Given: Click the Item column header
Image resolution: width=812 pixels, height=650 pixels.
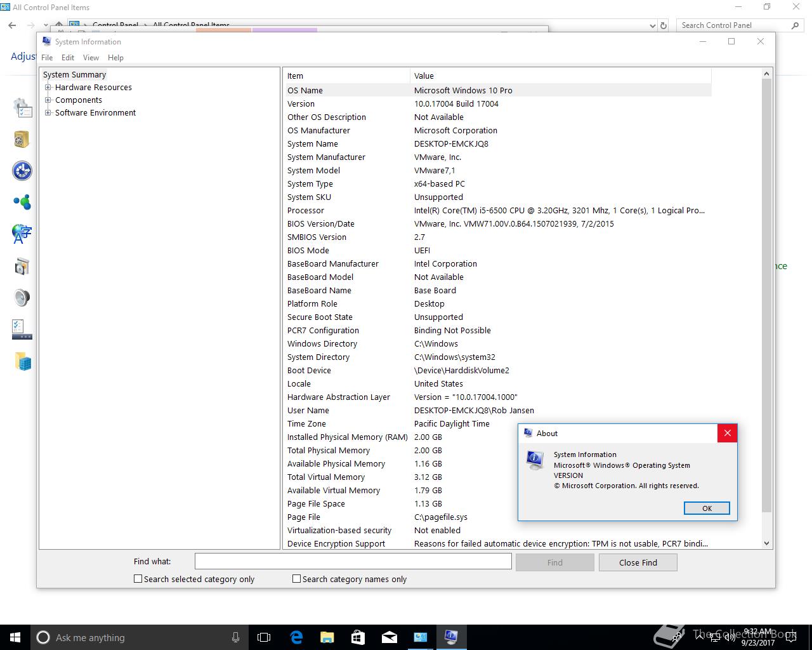Looking at the screenshot, I should (x=346, y=76).
